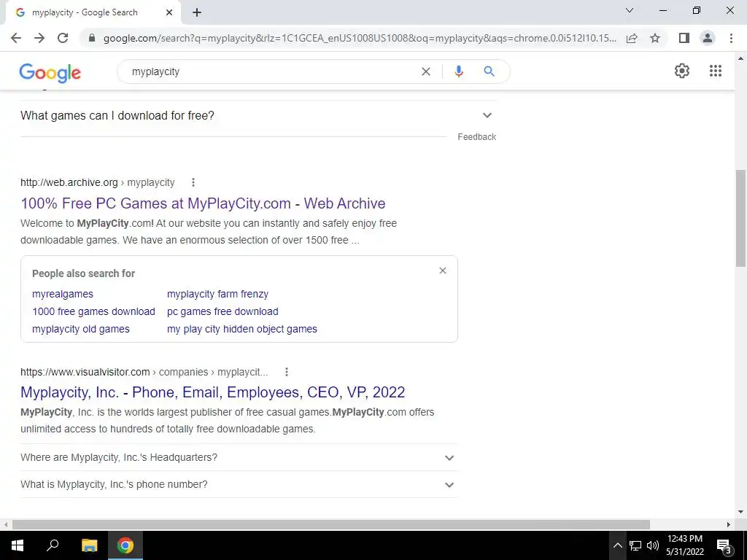This screenshot has height=560, width=747.
Task: Go to Google home via logo
Action: tap(50, 73)
